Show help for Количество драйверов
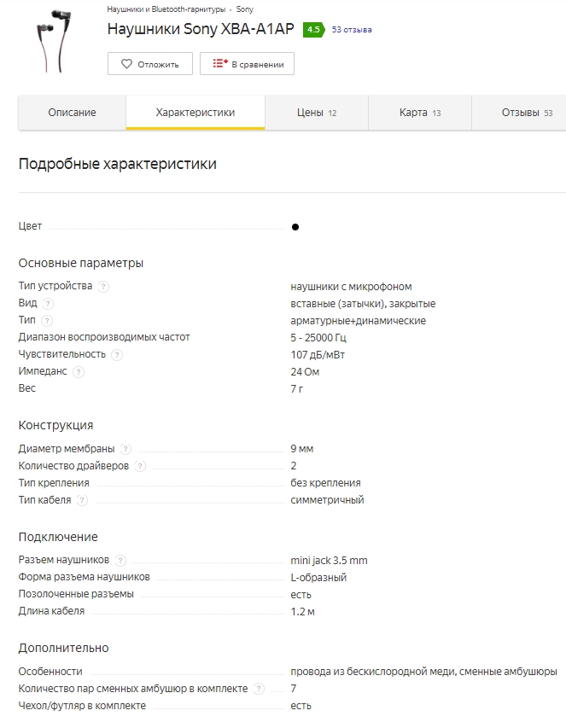 140,466
